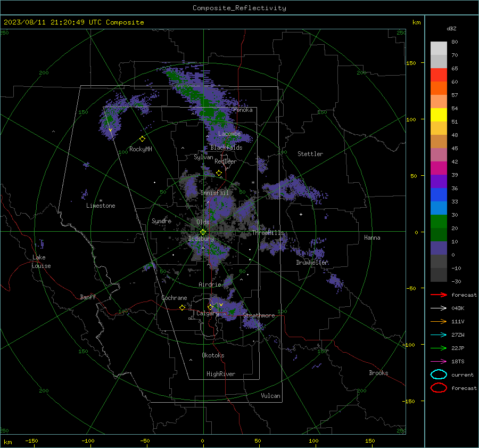Click the orange 57-60 dBZ color swatch

[439, 88]
